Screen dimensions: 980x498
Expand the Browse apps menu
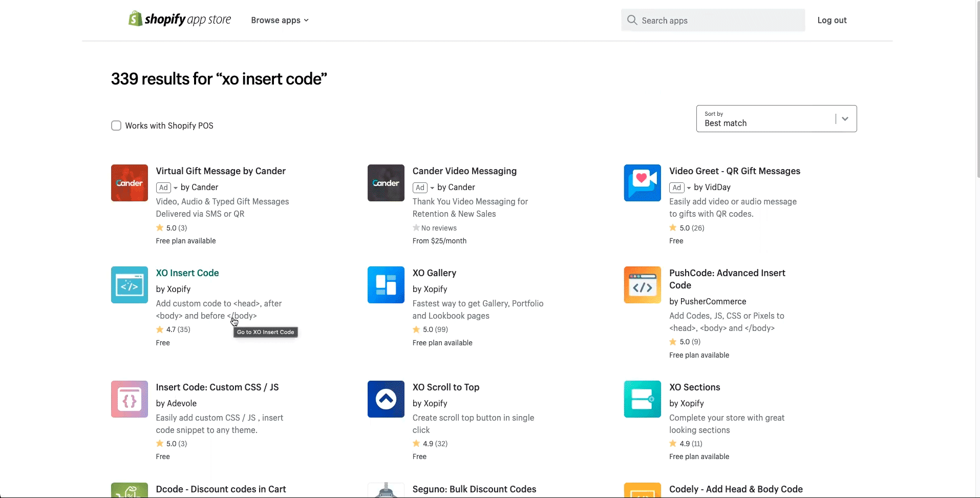coord(280,20)
